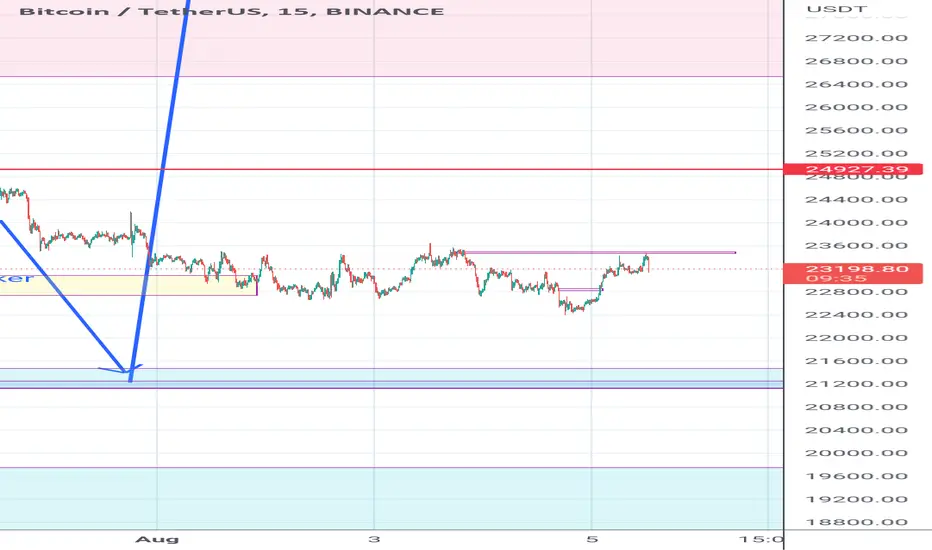The width and height of the screenshot is (932, 550).
Task: Select the yellow rectangle zone near 23000
Action: 128,285
